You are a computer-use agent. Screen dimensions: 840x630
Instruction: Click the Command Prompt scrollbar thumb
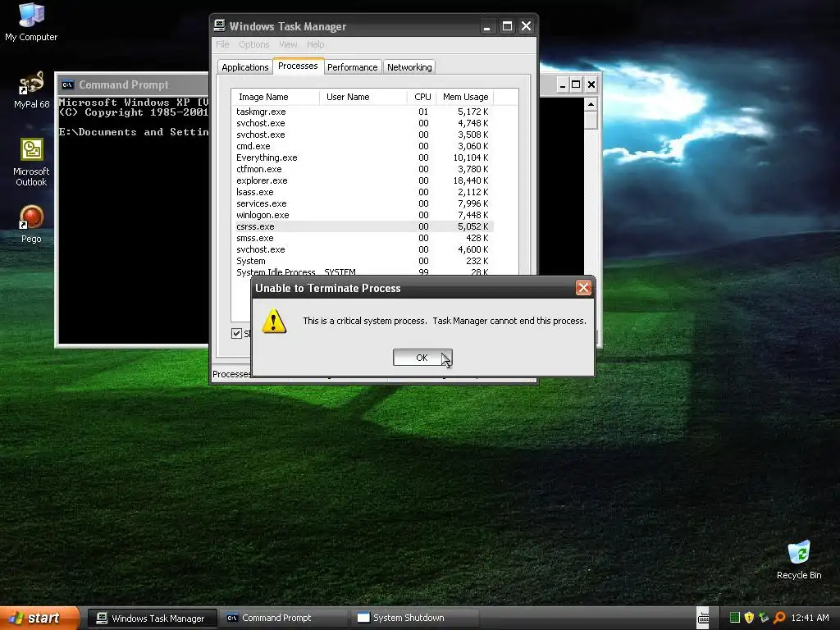(x=591, y=120)
